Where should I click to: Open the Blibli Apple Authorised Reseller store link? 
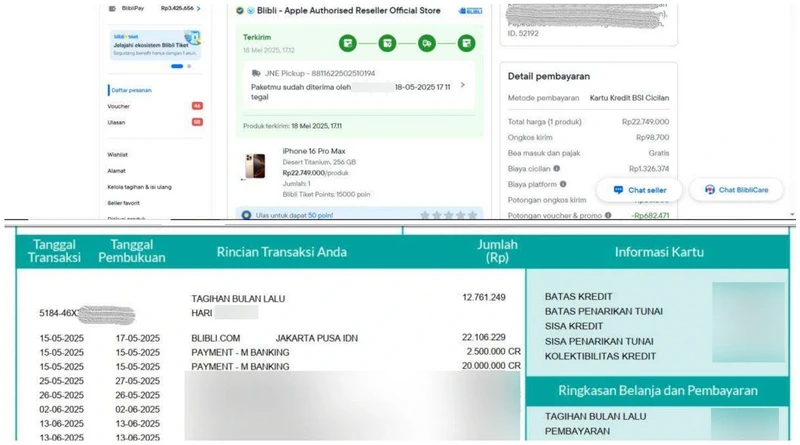[x=348, y=11]
